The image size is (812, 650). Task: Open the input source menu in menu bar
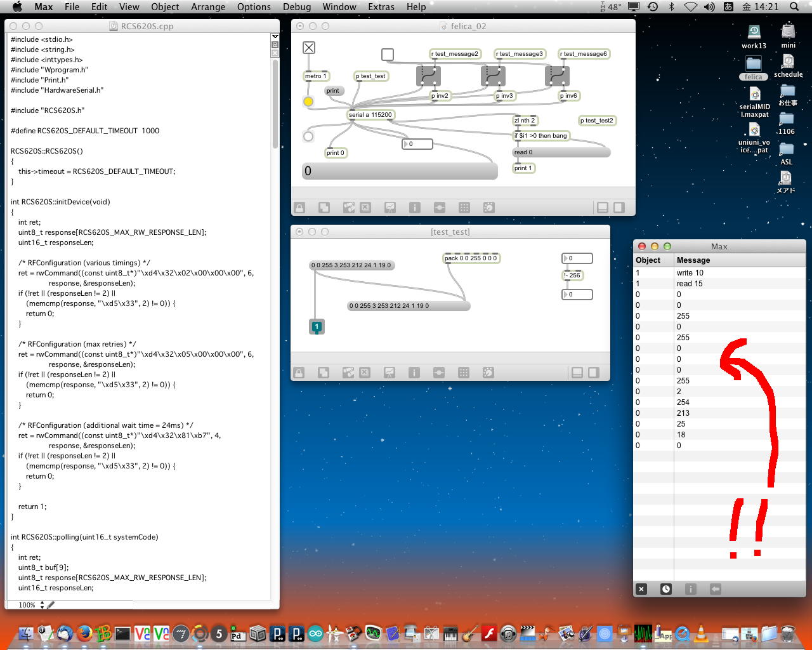click(728, 7)
